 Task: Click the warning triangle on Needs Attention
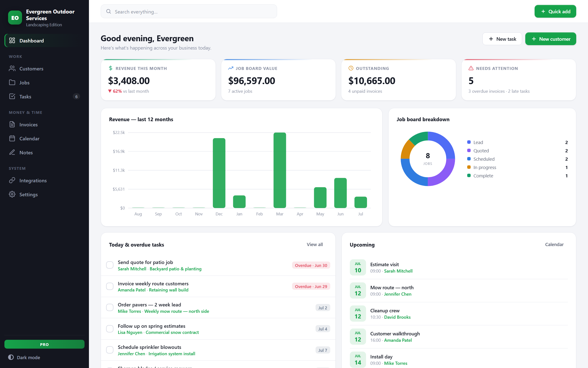pos(471,68)
